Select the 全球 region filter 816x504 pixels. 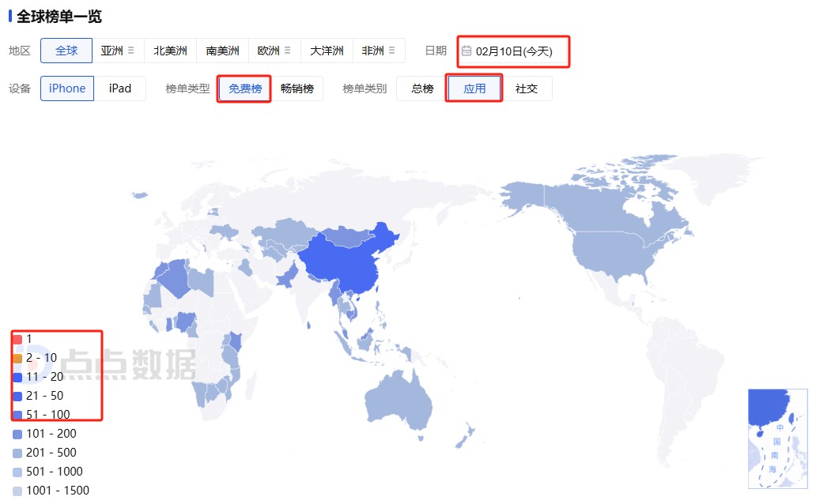pos(66,51)
